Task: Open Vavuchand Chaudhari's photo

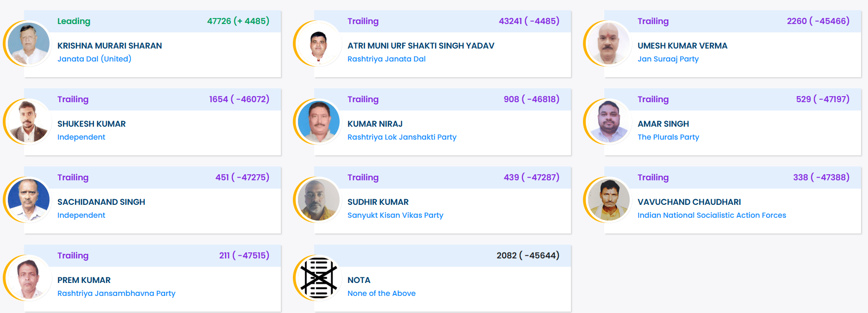Action: [609, 200]
